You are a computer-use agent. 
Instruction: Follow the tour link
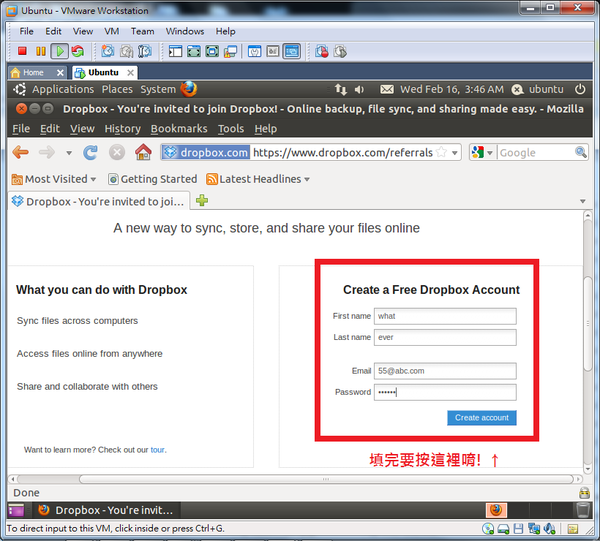point(157,450)
